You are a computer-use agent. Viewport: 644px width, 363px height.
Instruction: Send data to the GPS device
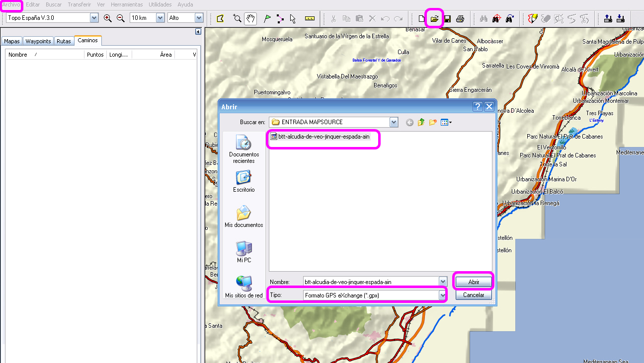coord(608,18)
